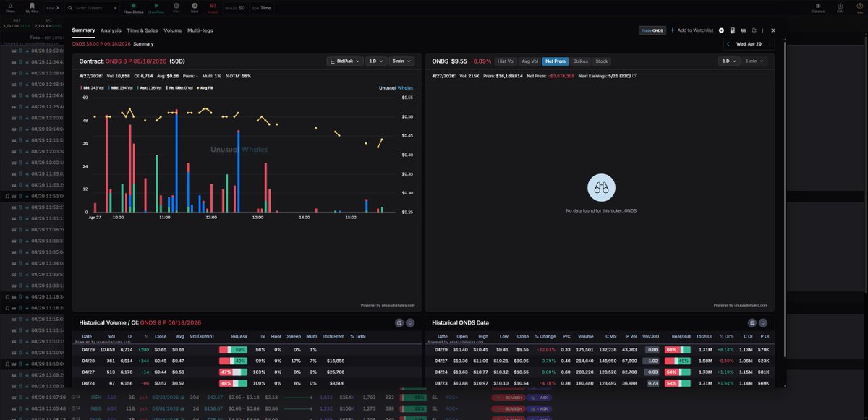Open the Volume tab

(173, 30)
